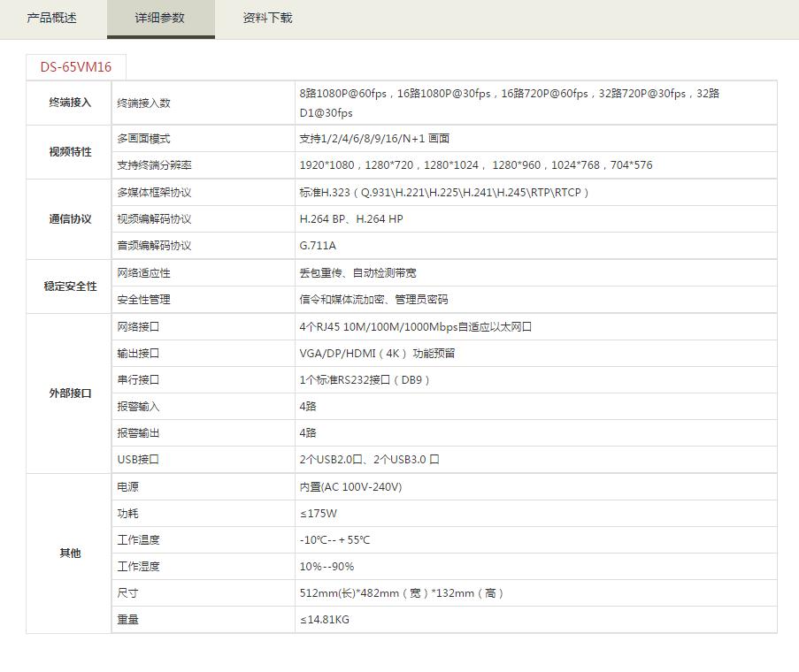Select the 报警输入 parameter cell

[133, 407]
